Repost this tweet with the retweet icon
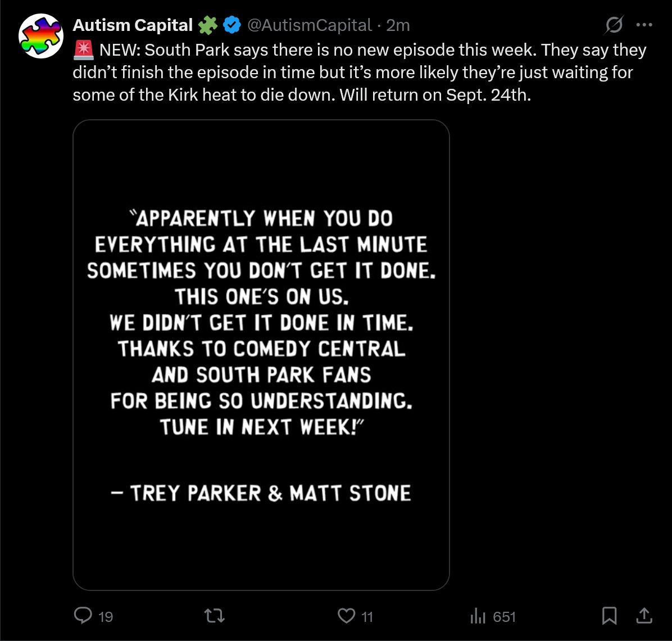Screen dimensions: 672x641 [214, 616]
